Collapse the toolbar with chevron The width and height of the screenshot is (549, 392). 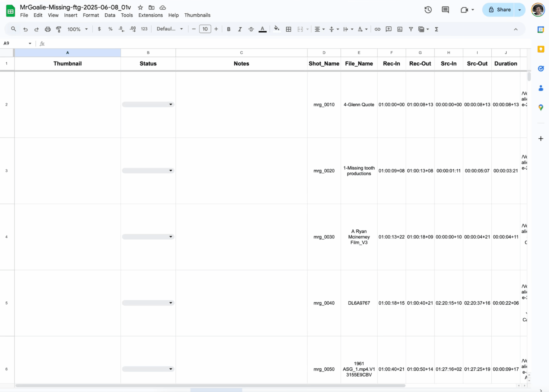pyautogui.click(x=516, y=29)
